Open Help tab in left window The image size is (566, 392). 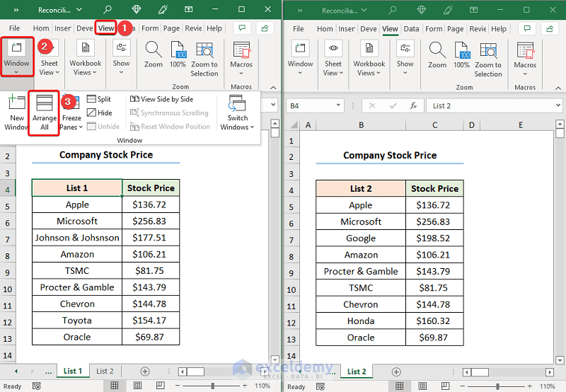214,28
